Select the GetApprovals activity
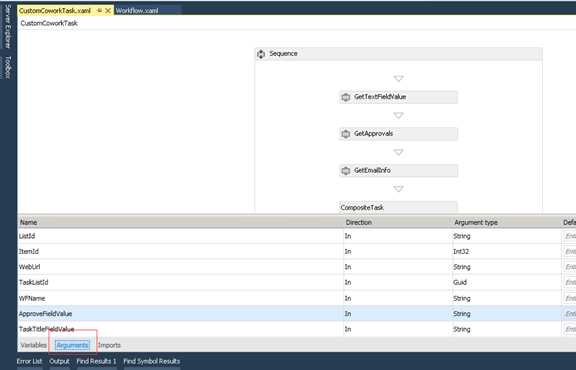The image size is (576, 370). coord(398,134)
